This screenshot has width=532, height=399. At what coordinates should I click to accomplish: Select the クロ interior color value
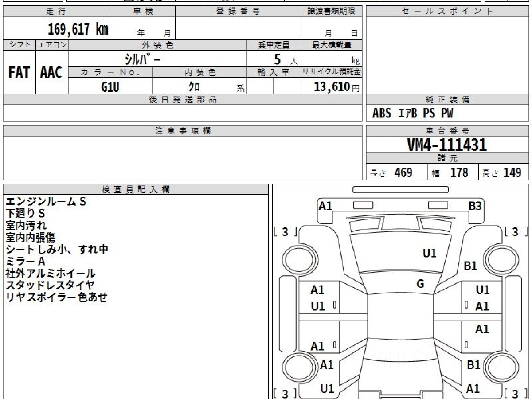tap(194, 87)
